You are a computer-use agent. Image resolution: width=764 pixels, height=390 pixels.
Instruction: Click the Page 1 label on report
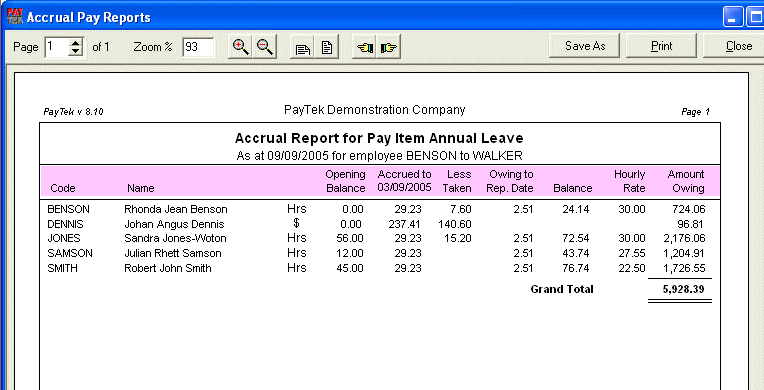695,112
